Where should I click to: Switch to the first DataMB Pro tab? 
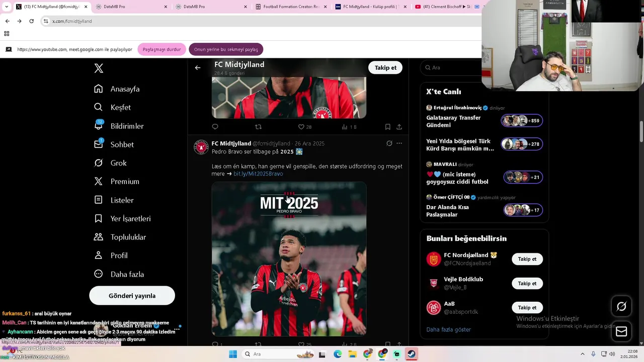tap(131, 7)
